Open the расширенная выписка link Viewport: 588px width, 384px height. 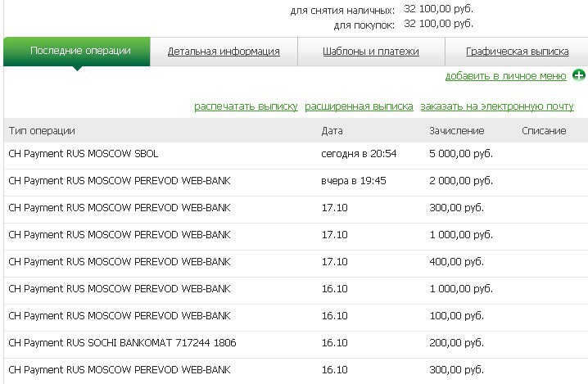359,106
